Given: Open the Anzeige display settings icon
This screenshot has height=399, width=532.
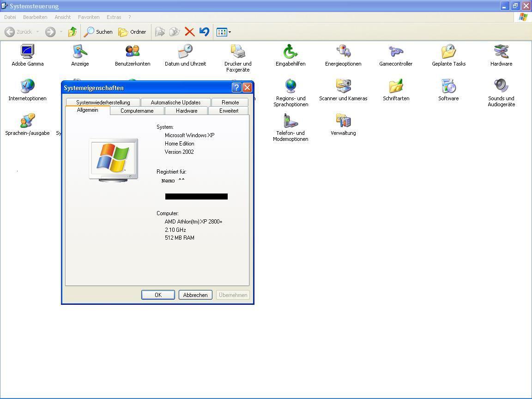Looking at the screenshot, I should [80, 52].
